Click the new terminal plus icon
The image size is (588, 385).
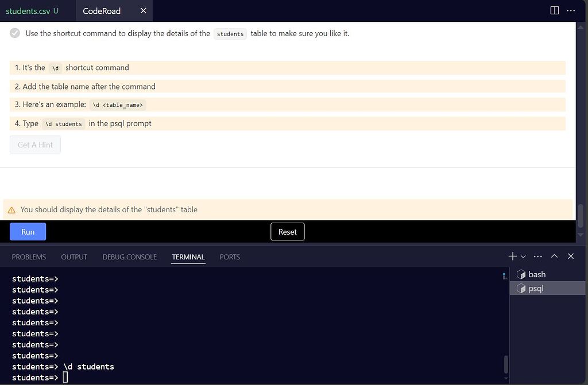511,256
